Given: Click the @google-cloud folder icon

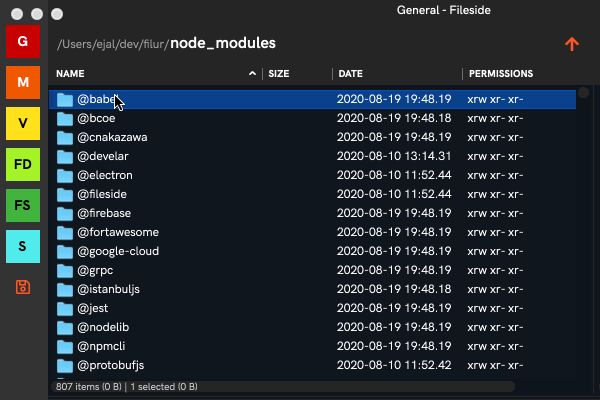Looking at the screenshot, I should 65,251.
